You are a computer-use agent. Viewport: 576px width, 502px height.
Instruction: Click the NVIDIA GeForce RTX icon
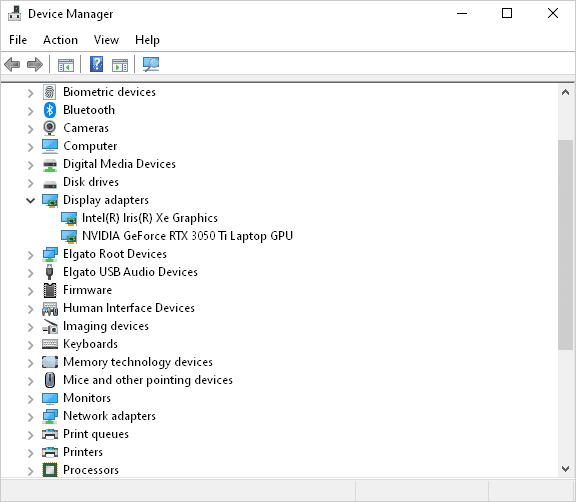tap(69, 236)
